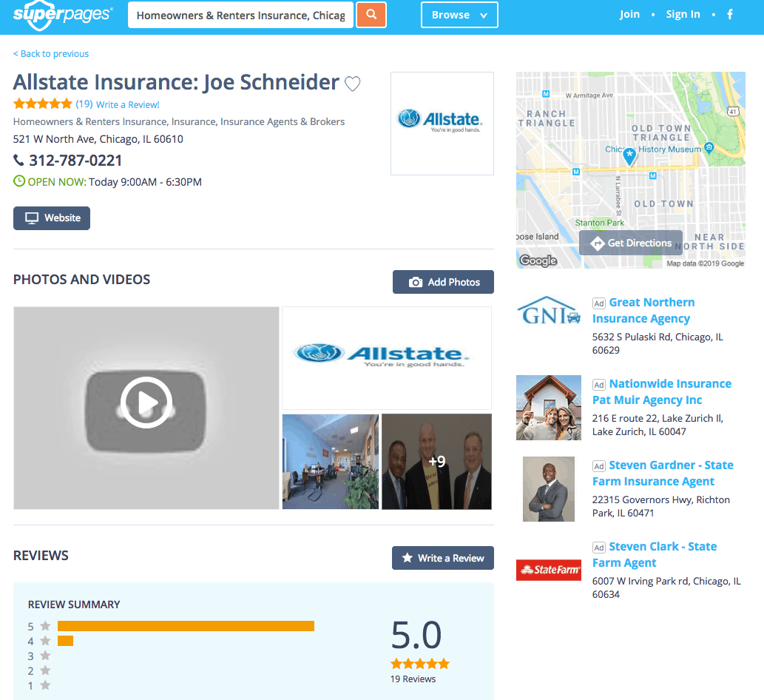Click the green clock icon beside OPEN NOW
764x700 pixels.
click(18, 181)
